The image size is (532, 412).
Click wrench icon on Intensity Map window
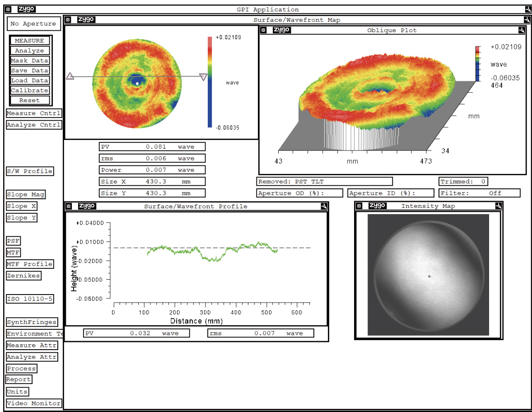tap(498, 206)
